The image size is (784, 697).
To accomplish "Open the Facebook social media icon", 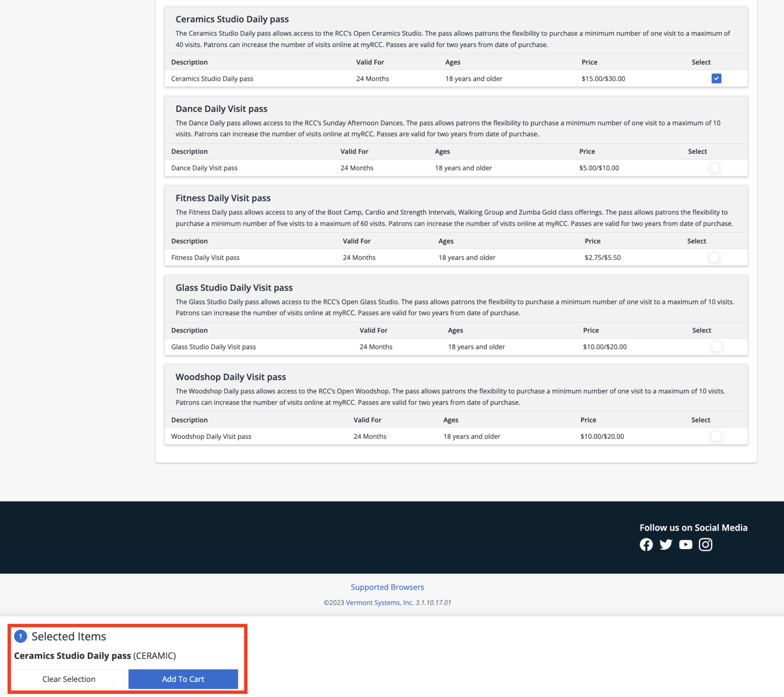I will [646, 545].
